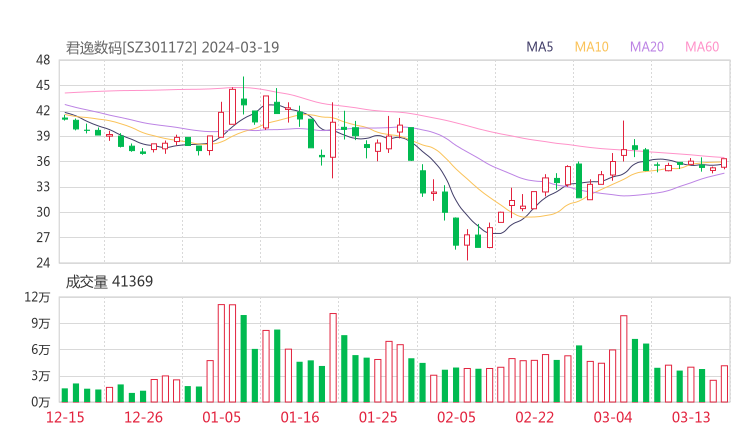740x440 pixels.
Task: Click the 24 price axis label
Action: coord(43,262)
